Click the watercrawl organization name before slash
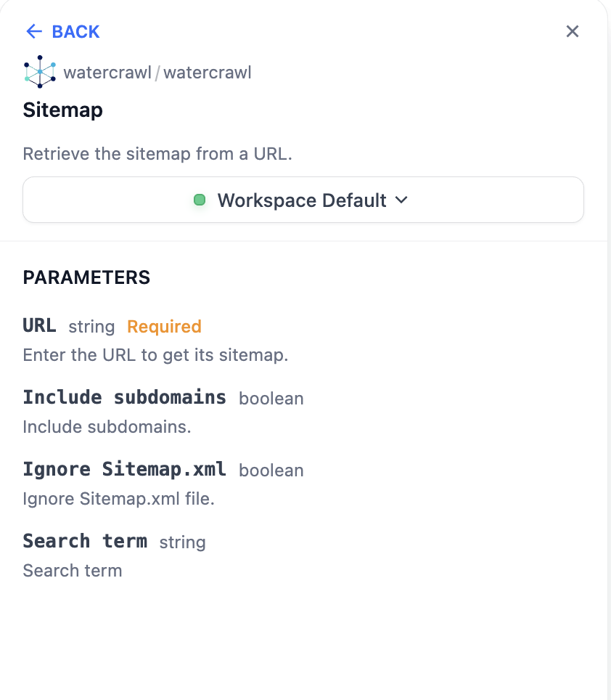 point(107,73)
